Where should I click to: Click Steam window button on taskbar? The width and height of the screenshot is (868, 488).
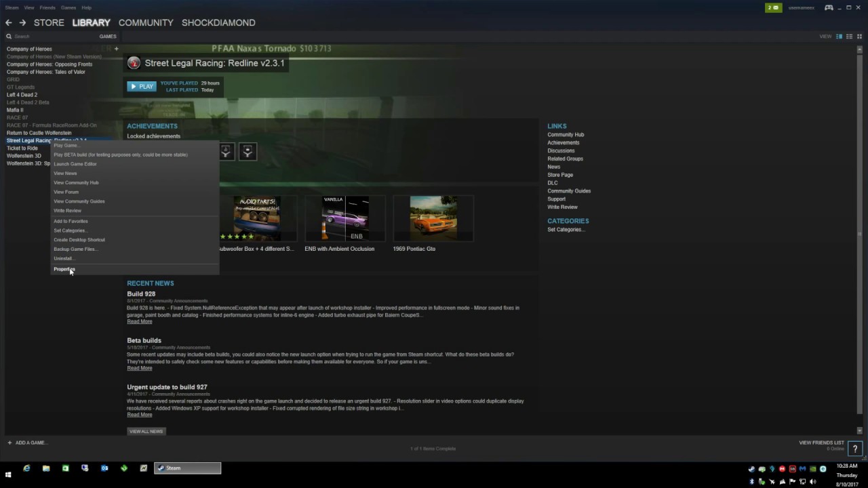(187, 468)
